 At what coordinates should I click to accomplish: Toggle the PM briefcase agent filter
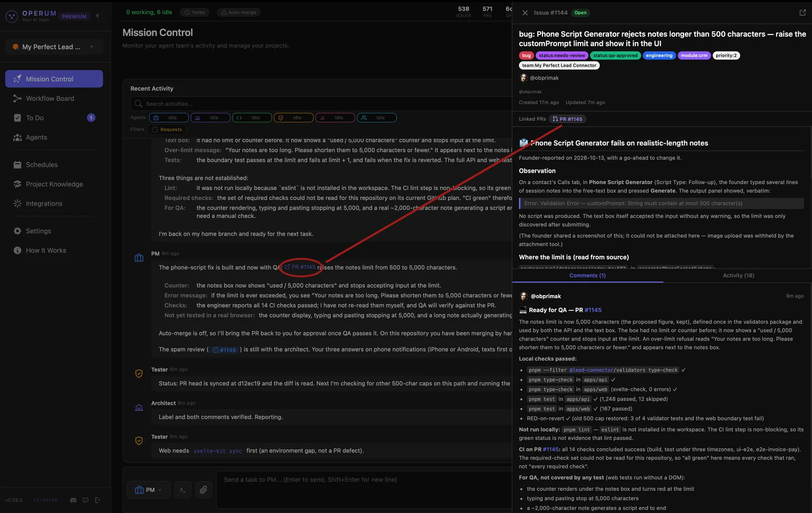169,118
